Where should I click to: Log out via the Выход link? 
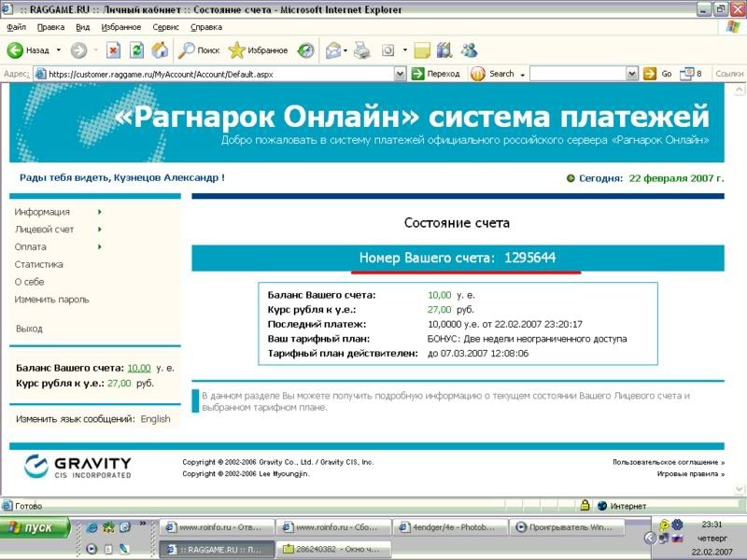(29, 329)
